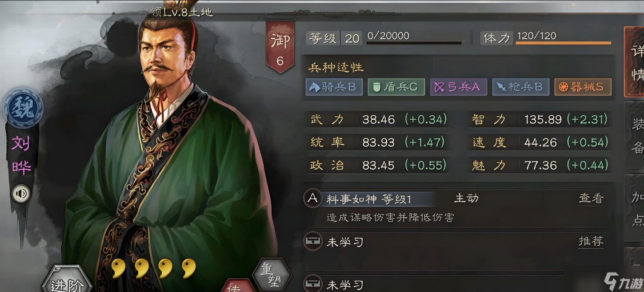Screen dimensions: 644x292
Task: Select the 器械S siege badge
Action: pyautogui.click(x=583, y=87)
